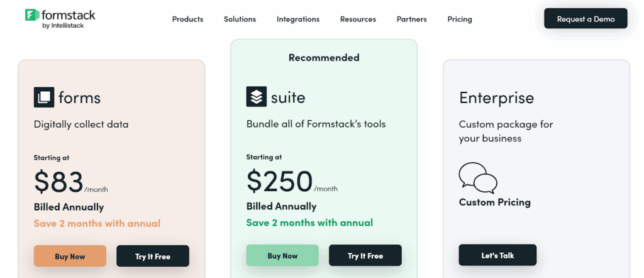
Task: Select Partners in the top navigation
Action: point(411,19)
